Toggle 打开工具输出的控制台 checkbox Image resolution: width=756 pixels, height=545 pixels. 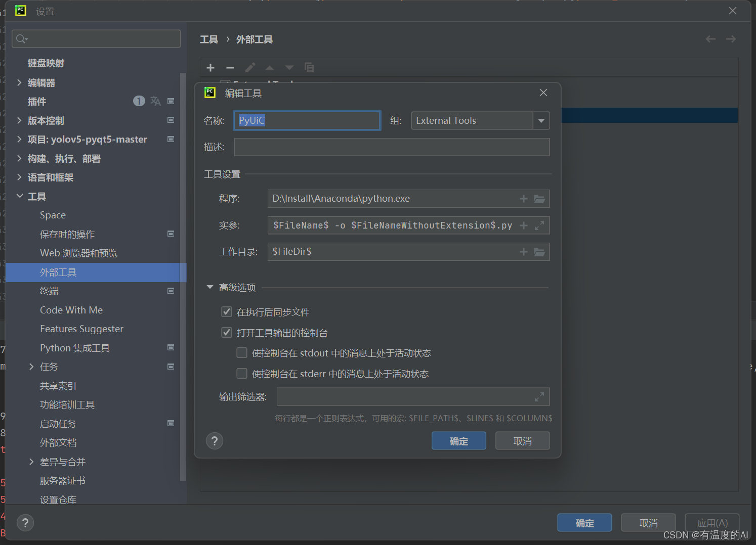click(x=227, y=333)
